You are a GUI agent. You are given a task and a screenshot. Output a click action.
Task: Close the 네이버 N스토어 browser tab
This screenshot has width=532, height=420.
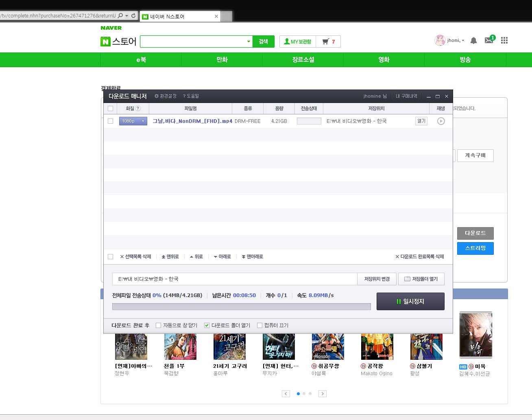pyautogui.click(x=216, y=17)
